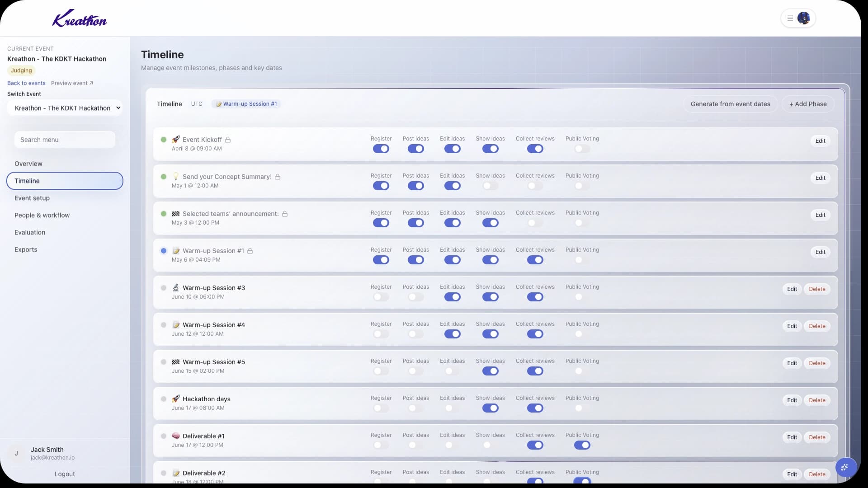The height and width of the screenshot is (488, 868).
Task: Click the rocket icon of Event Kickoff
Action: point(176,139)
